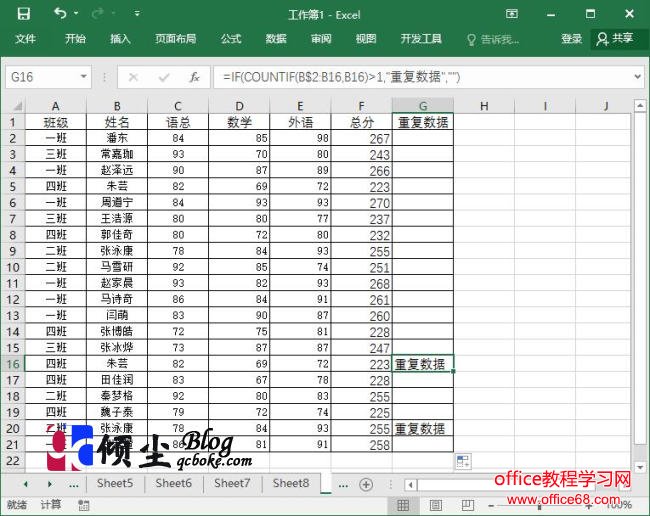The height and width of the screenshot is (516, 650).
Task: Click the 总分 header cell
Action: point(361,122)
